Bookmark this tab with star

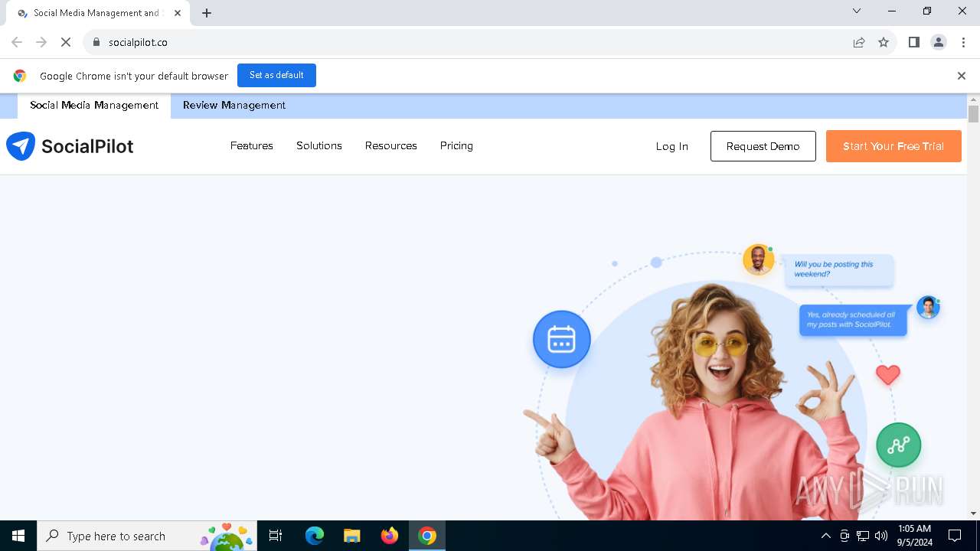click(x=884, y=42)
